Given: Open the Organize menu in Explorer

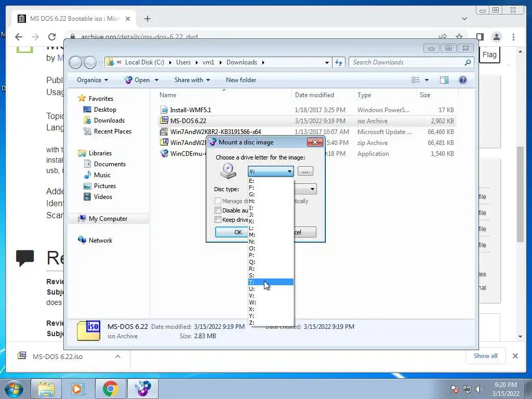Looking at the screenshot, I should pos(92,80).
